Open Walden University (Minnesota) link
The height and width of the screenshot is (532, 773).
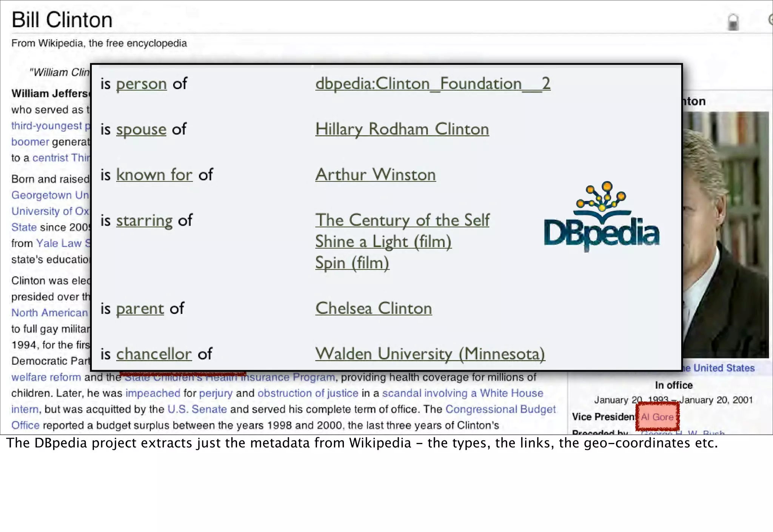[430, 354]
